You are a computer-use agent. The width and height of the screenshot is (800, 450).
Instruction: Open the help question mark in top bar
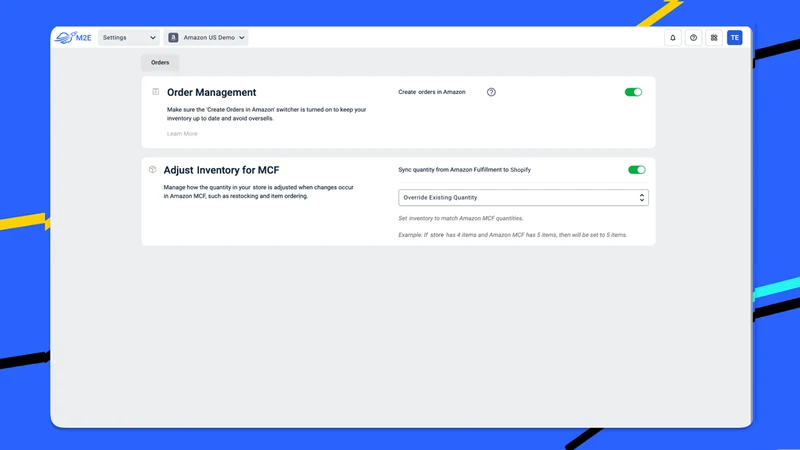coord(693,38)
